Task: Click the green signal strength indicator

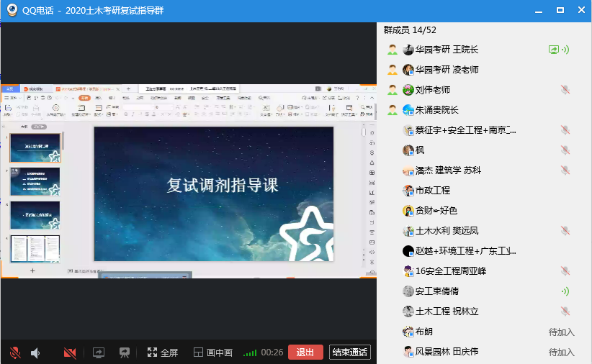Action: pyautogui.click(x=250, y=352)
